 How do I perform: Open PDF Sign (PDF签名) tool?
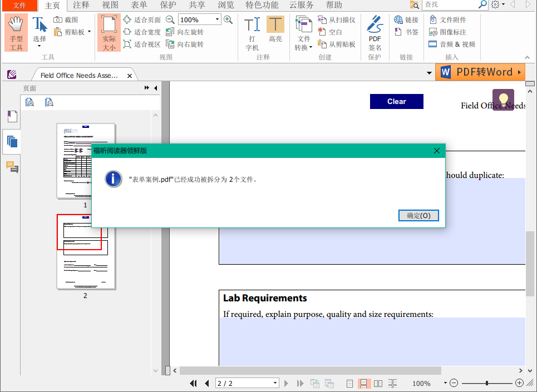(x=375, y=33)
